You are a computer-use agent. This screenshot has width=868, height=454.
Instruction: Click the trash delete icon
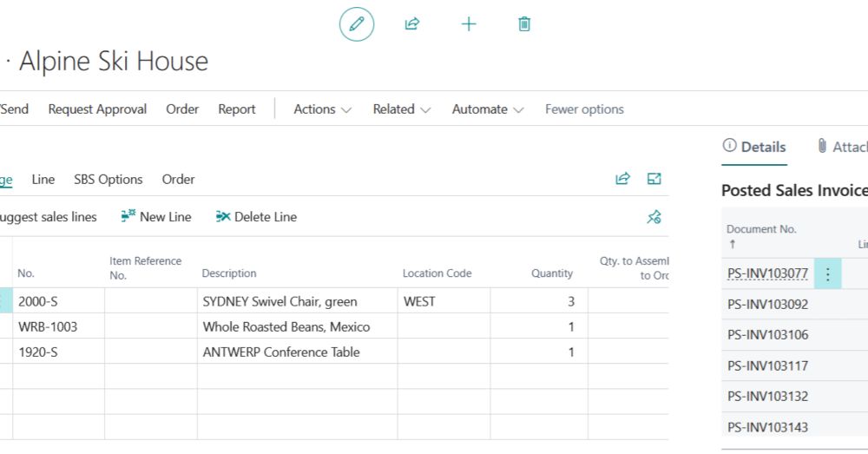(x=524, y=23)
